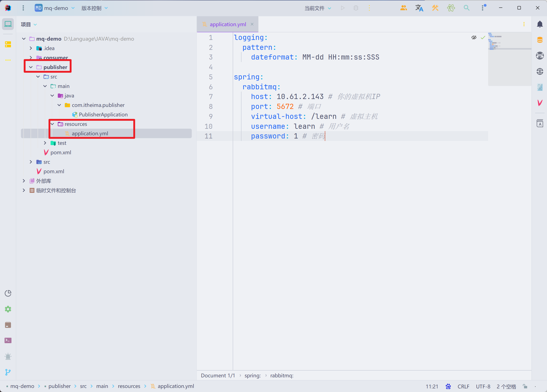The width and height of the screenshot is (547, 392).
Task: Place cursor on line 7 host value
Action: click(x=300, y=97)
